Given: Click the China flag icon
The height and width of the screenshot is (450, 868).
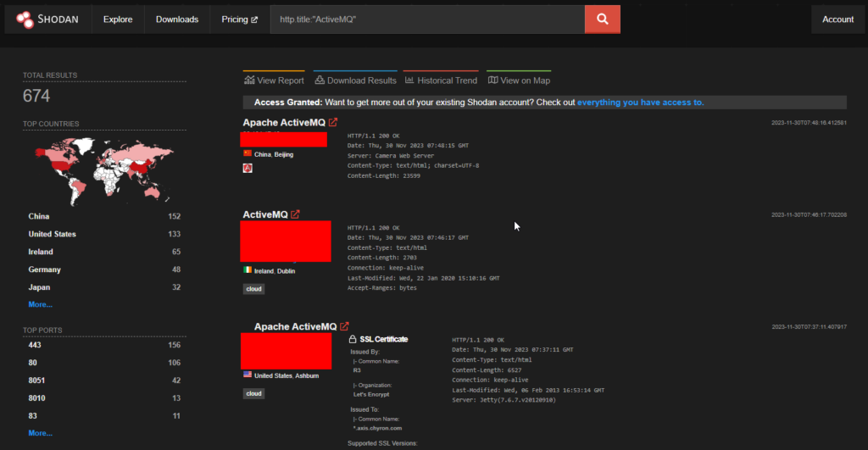Looking at the screenshot, I should pos(248,153).
